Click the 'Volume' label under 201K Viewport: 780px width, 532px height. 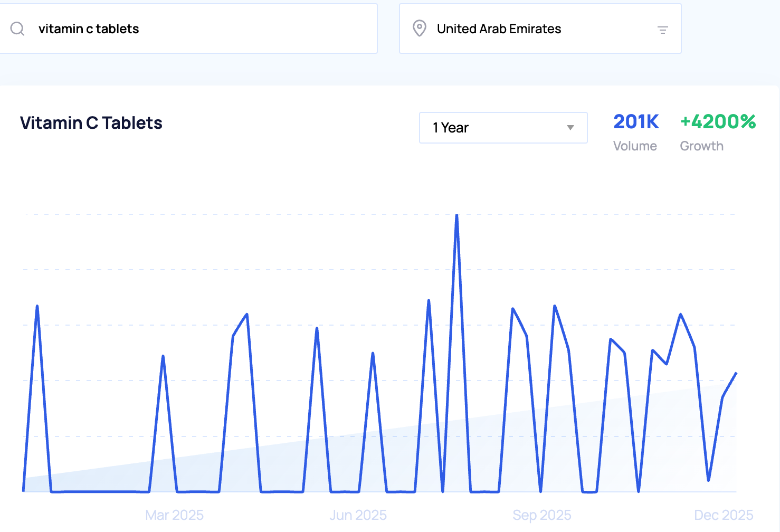[635, 146]
